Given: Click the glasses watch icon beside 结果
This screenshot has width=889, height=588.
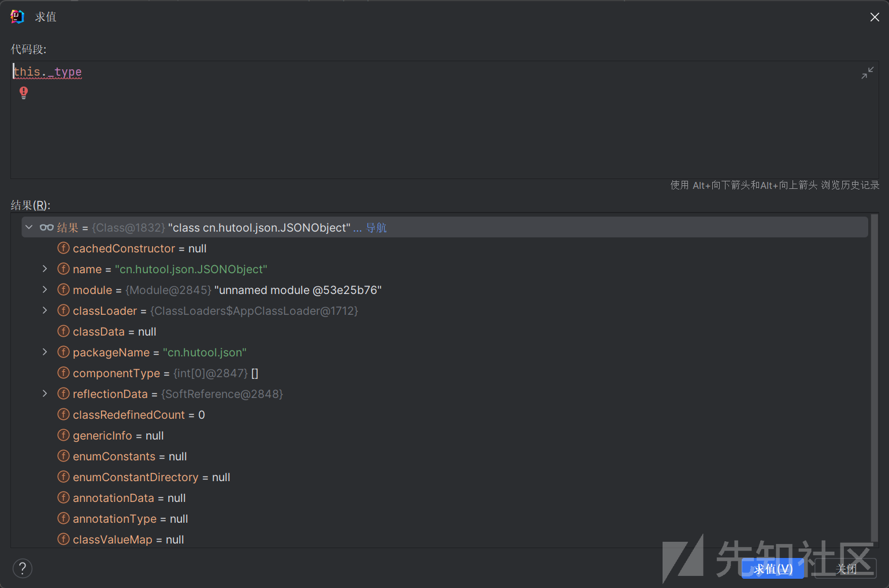Looking at the screenshot, I should pyautogui.click(x=47, y=228).
